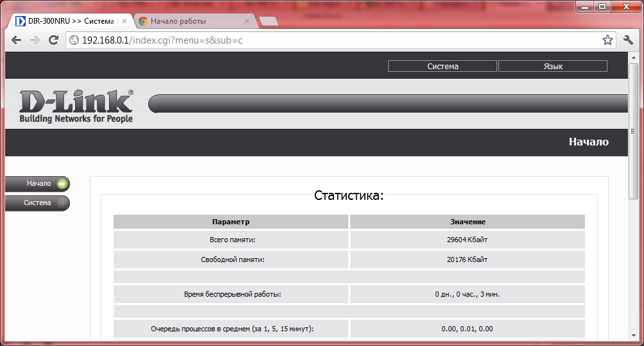The image size is (644, 346).
Task: Click the gray arrow on Система button
Action: click(62, 202)
